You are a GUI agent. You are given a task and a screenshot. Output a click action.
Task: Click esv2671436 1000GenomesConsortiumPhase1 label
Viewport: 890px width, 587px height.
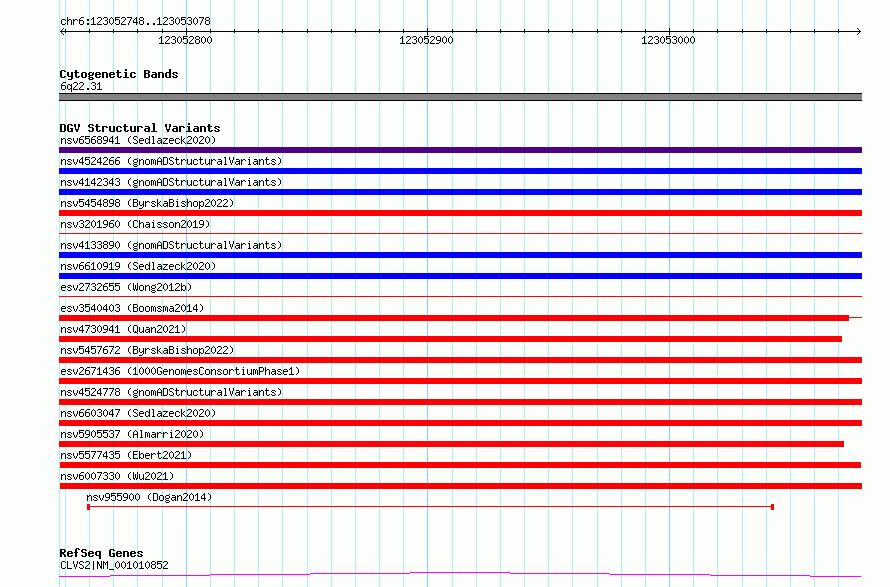point(180,371)
